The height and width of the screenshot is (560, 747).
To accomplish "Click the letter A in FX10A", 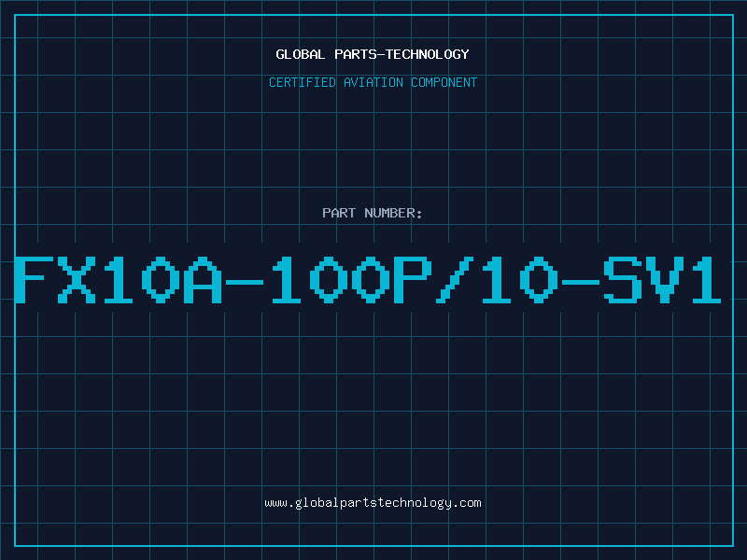I will (x=203, y=279).
